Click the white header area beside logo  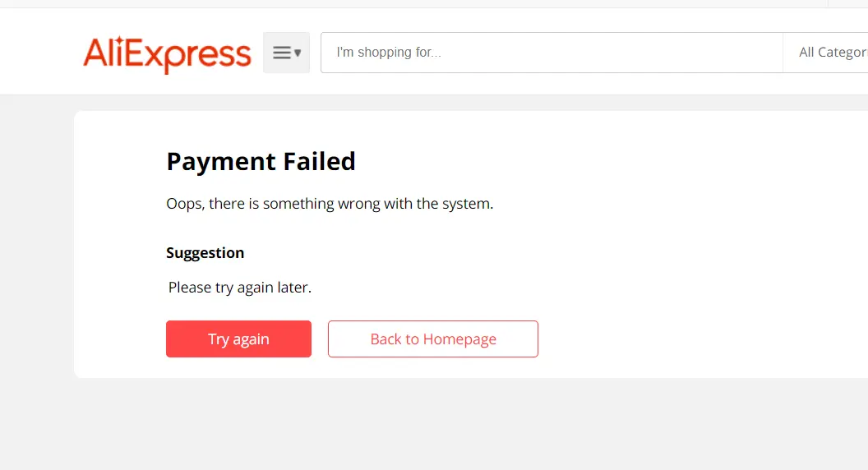(39, 53)
